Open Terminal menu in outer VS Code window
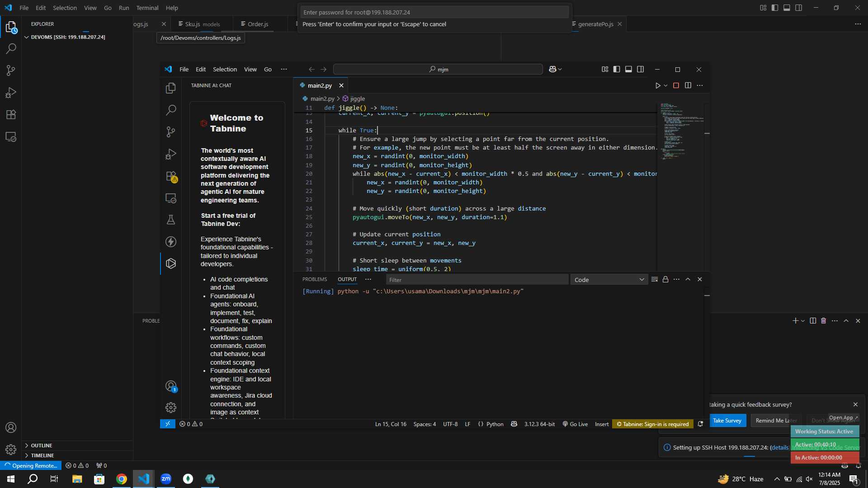 pyautogui.click(x=147, y=8)
